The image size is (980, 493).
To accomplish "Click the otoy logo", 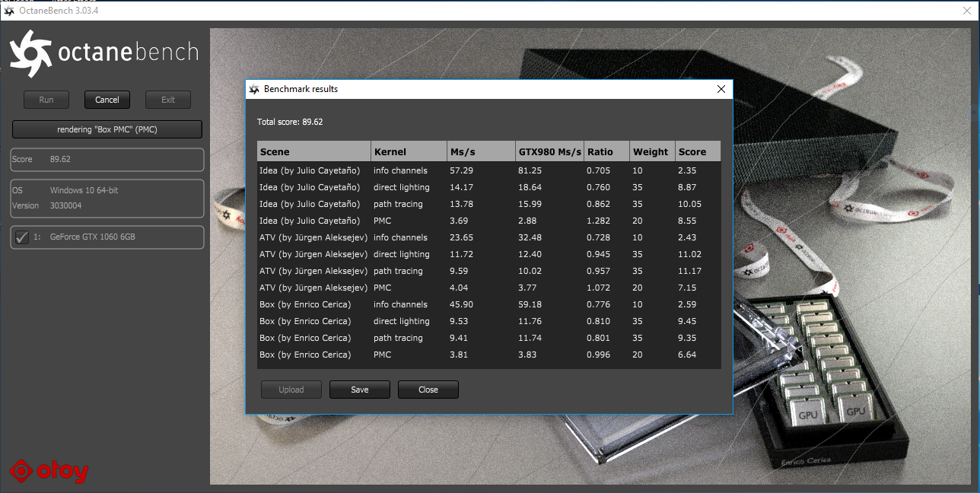I will 49,472.
